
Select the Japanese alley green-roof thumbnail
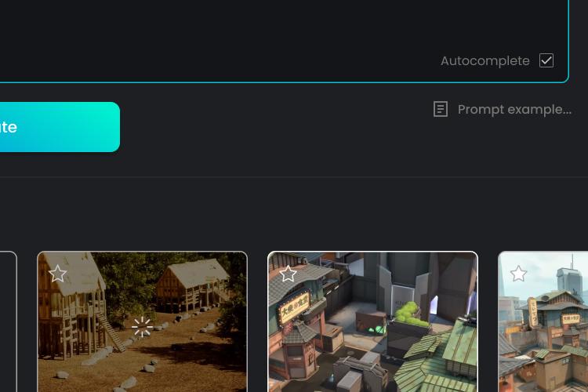pyautogui.click(x=372, y=322)
